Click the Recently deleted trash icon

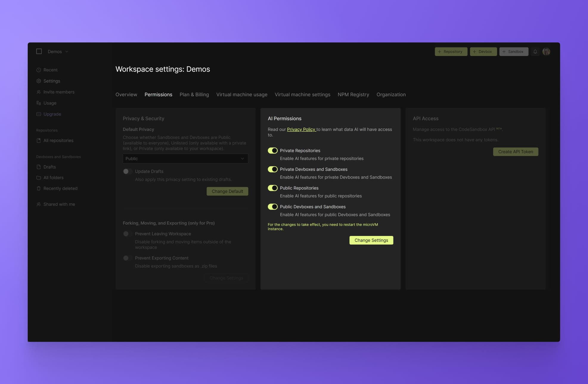pyautogui.click(x=39, y=189)
